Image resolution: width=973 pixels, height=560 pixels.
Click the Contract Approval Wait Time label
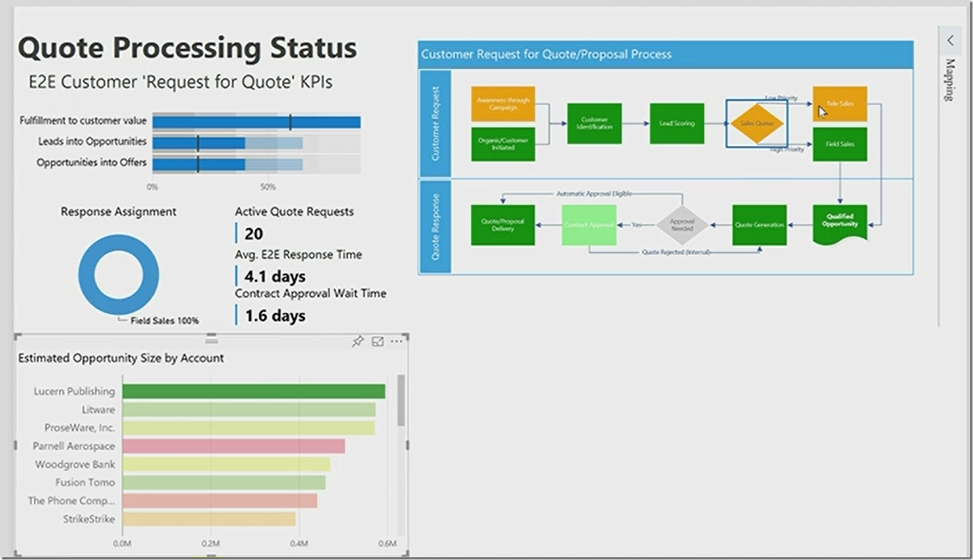(310, 294)
